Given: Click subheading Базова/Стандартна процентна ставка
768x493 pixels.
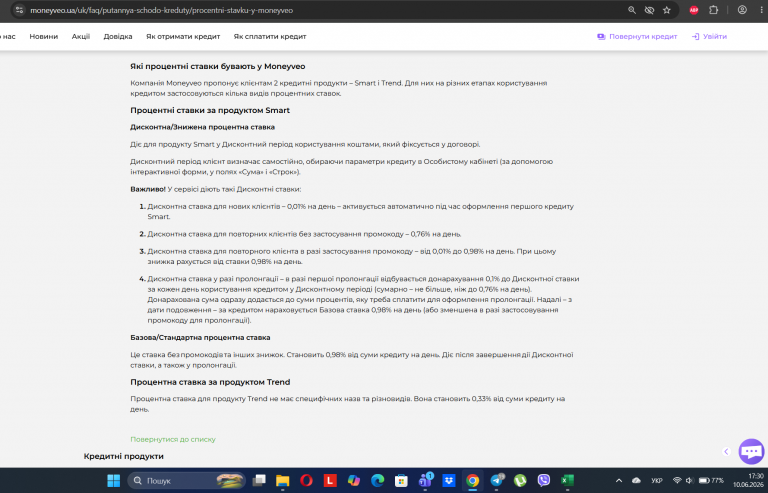Looking at the screenshot, I should pyautogui.click(x=200, y=337).
